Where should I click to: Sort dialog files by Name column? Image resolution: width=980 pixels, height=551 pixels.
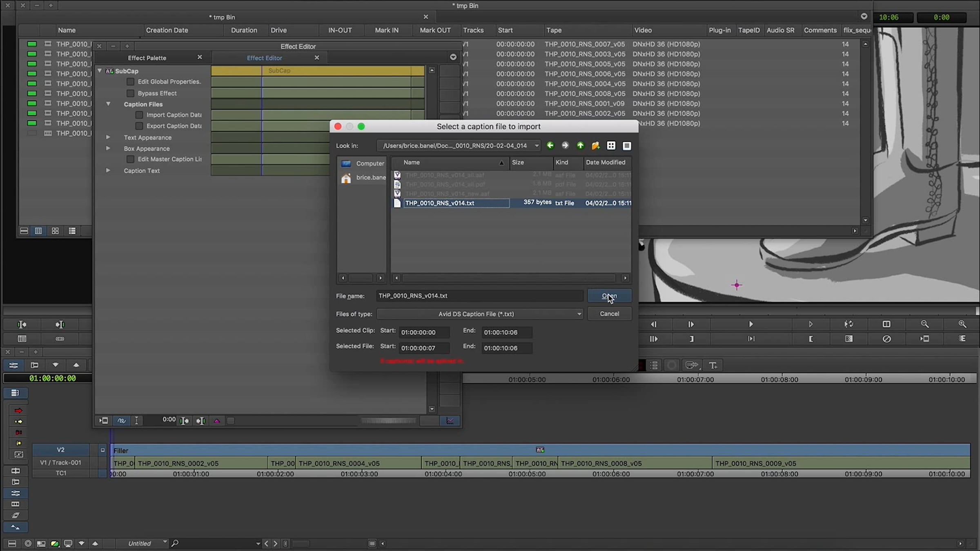pyautogui.click(x=450, y=162)
